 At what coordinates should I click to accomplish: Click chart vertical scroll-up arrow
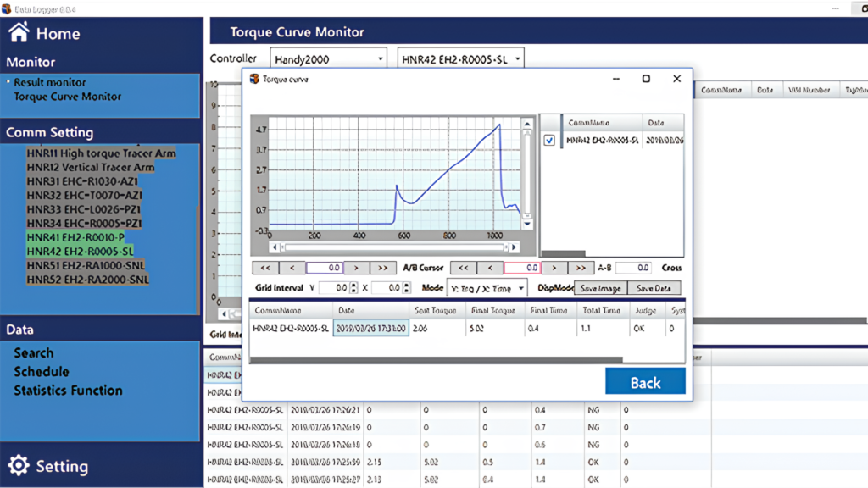[x=527, y=125]
